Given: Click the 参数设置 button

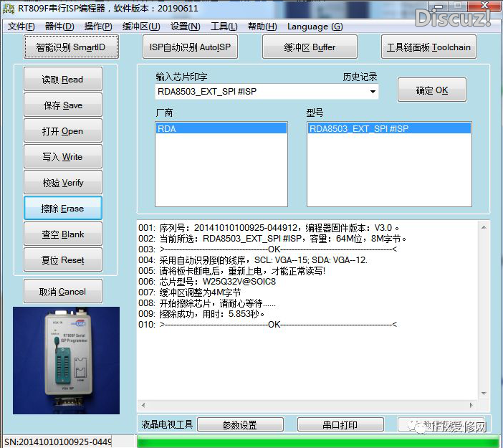Looking at the screenshot, I should pos(240,425).
